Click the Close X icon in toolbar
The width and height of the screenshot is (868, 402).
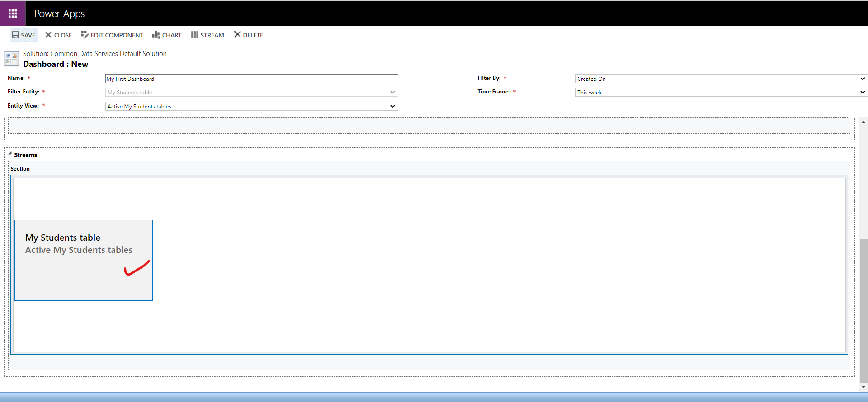48,35
